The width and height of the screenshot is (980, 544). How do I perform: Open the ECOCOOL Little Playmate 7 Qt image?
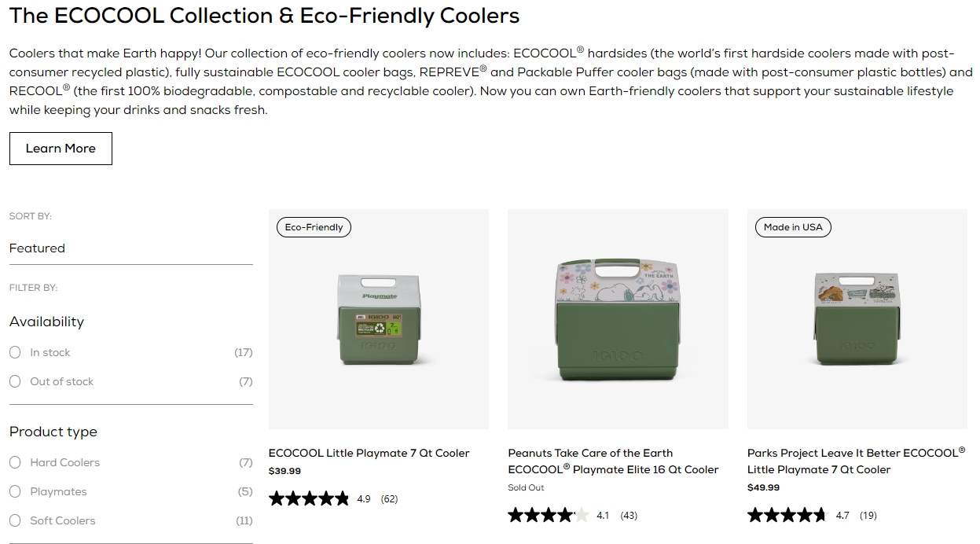tap(379, 319)
